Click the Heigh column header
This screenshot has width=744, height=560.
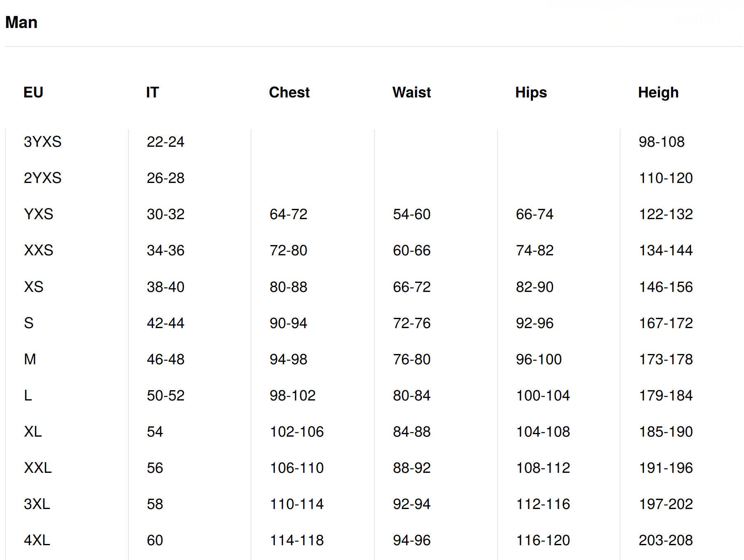pyautogui.click(x=658, y=93)
